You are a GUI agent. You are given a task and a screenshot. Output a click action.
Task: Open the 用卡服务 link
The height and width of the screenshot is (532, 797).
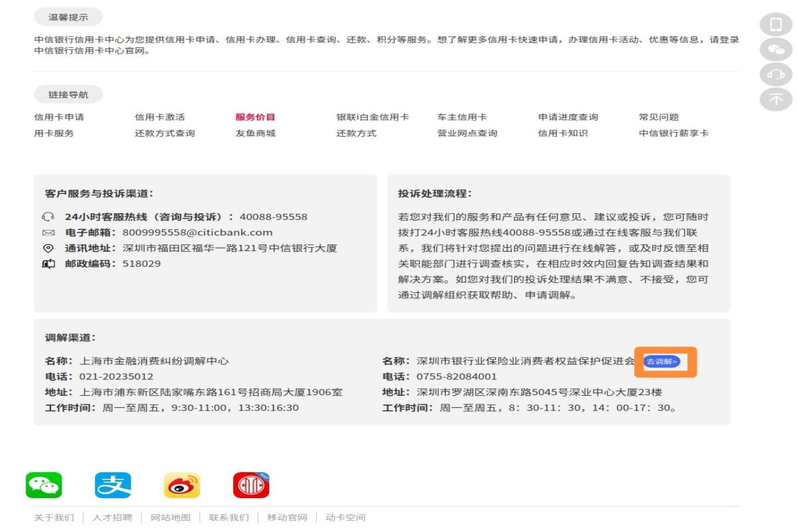[x=54, y=133]
